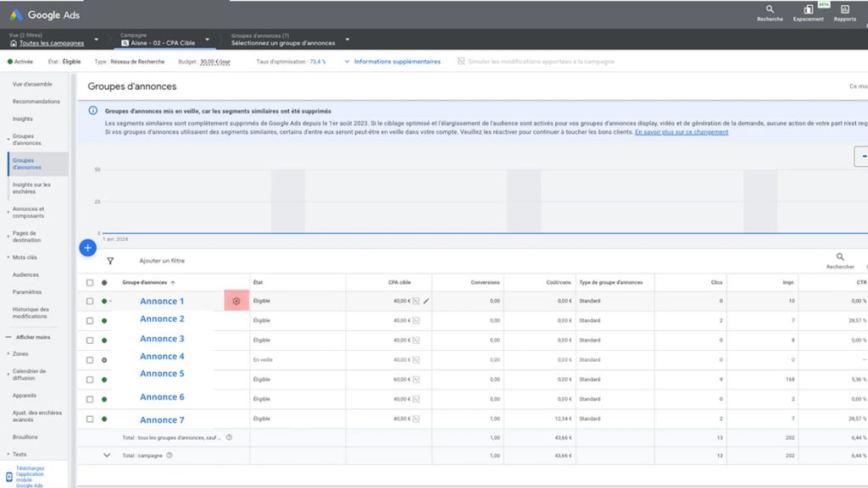The width and height of the screenshot is (868, 488).
Task: Check the checkbox for Annonce 5 row
Action: 90,380
